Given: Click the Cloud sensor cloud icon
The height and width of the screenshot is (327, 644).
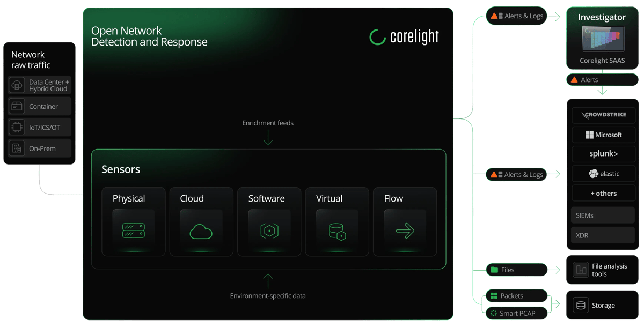Looking at the screenshot, I should pyautogui.click(x=201, y=232).
